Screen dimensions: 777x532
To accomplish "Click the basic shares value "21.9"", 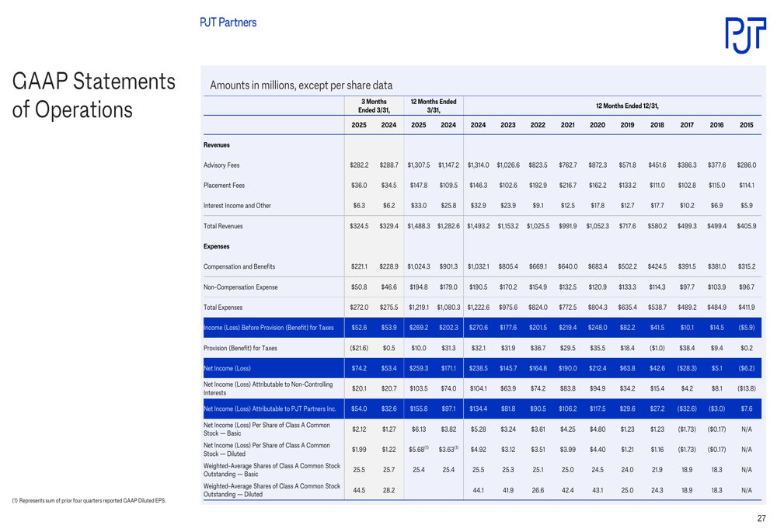I will pos(657,470).
